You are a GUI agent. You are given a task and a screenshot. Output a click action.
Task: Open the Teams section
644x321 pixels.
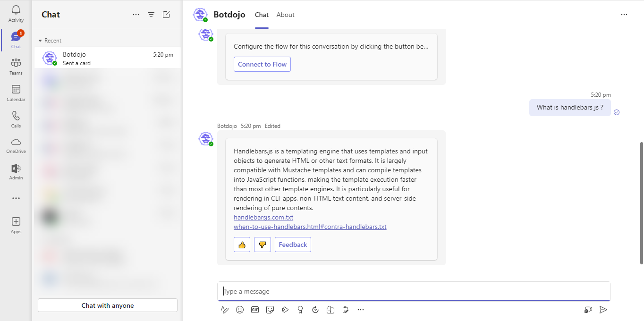click(16, 67)
